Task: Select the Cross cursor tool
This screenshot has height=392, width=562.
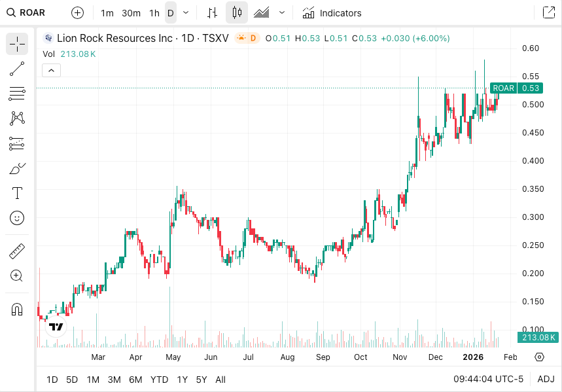Action: (x=17, y=44)
